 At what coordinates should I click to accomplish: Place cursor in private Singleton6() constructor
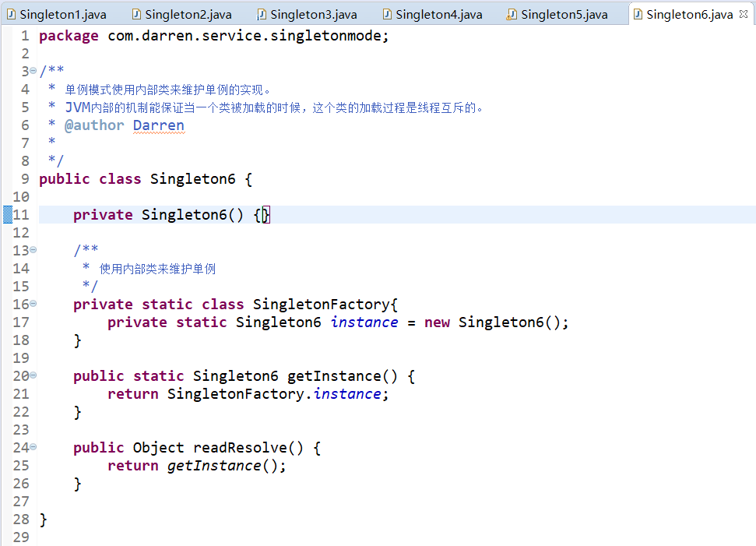pyautogui.click(x=171, y=215)
